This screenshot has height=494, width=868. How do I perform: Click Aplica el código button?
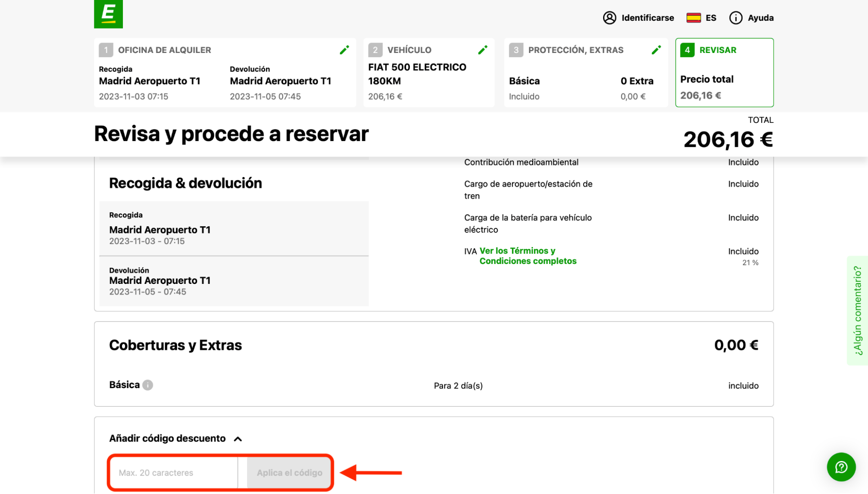[289, 473]
